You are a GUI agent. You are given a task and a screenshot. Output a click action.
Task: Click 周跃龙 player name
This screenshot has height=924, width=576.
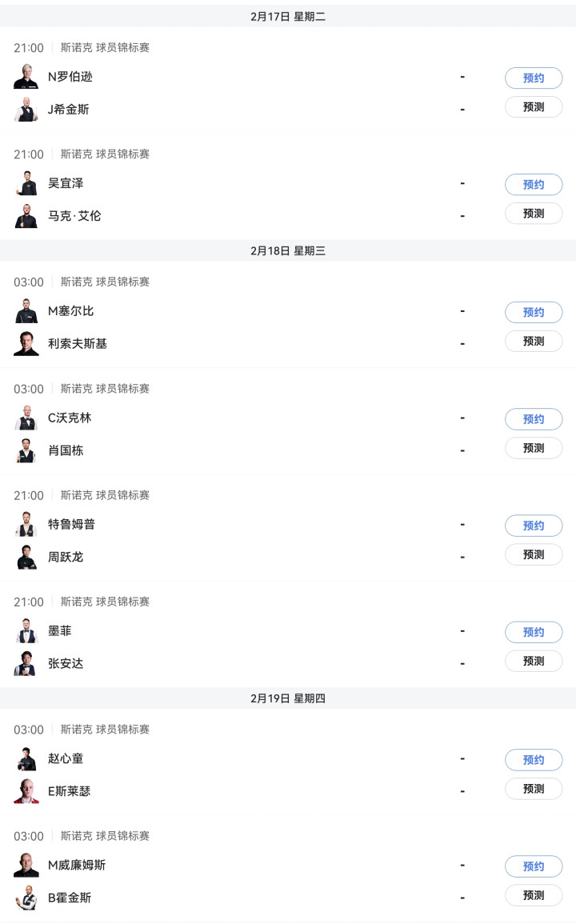66,557
